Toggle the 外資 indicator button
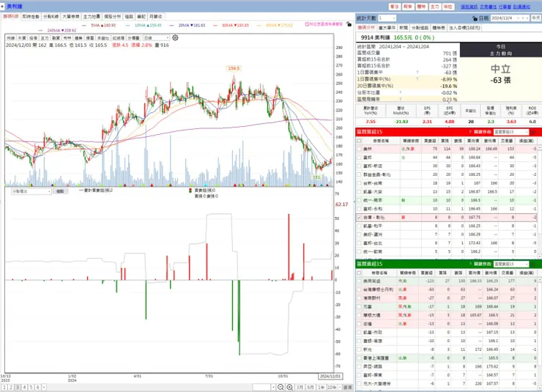This screenshot has height=392, width=542. [x=22, y=37]
